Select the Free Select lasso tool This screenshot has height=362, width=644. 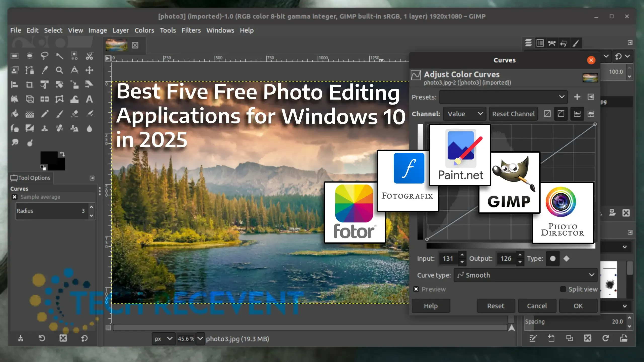point(45,56)
